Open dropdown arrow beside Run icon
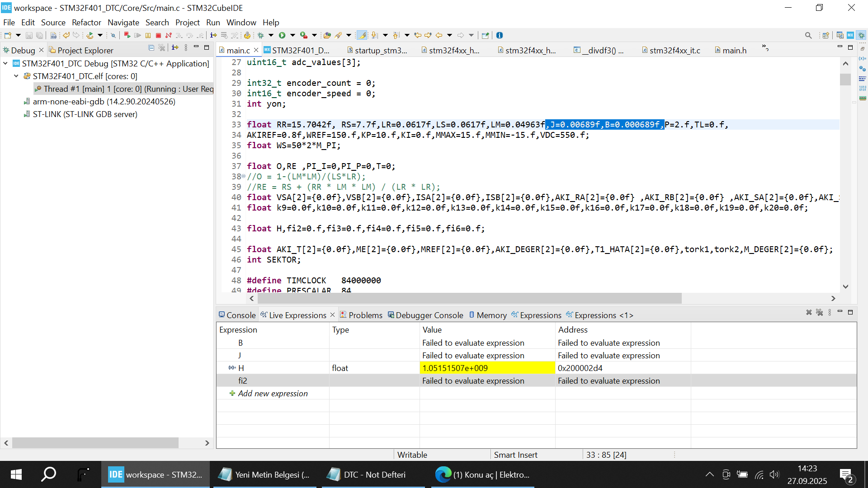 [292, 35]
